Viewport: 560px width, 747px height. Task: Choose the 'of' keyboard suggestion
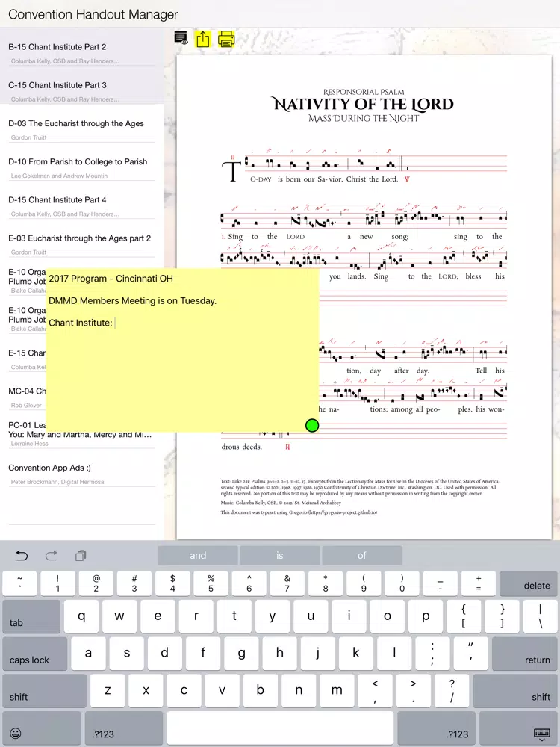tap(361, 555)
